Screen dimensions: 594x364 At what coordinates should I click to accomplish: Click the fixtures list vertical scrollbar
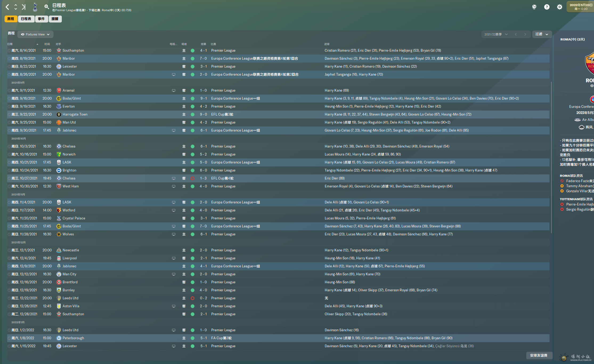(551, 157)
